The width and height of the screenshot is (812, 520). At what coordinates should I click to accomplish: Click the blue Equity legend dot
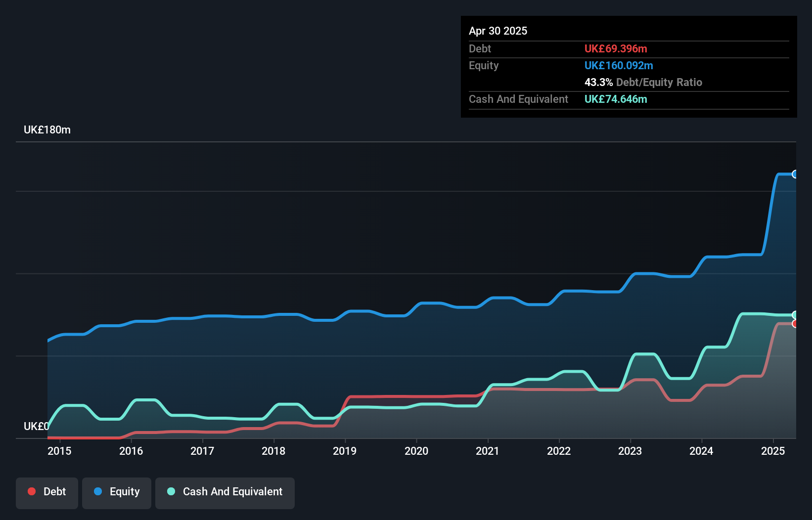coord(98,491)
